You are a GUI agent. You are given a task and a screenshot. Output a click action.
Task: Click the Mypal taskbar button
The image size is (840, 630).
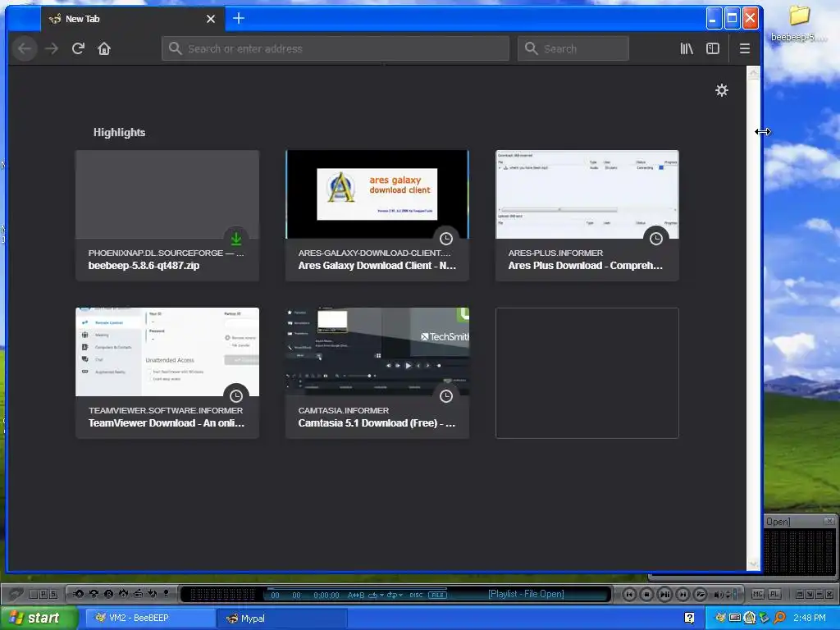[x=282, y=619]
